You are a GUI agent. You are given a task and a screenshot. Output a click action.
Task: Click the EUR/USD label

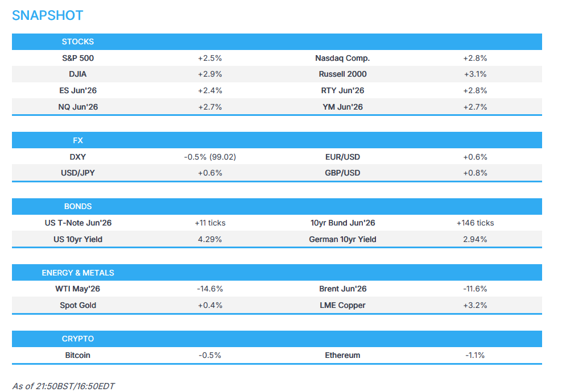click(x=342, y=157)
